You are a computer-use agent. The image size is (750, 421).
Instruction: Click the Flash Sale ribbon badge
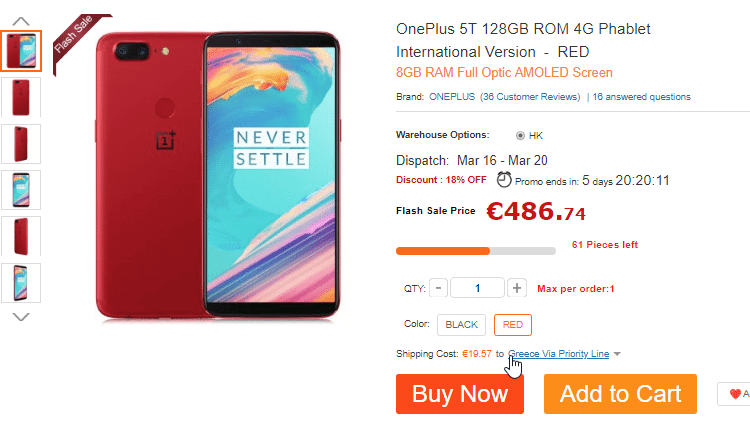pos(70,37)
